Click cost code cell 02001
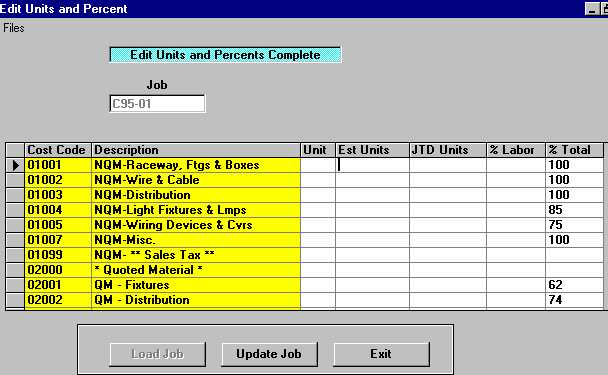This screenshot has height=375, width=608. [x=58, y=285]
